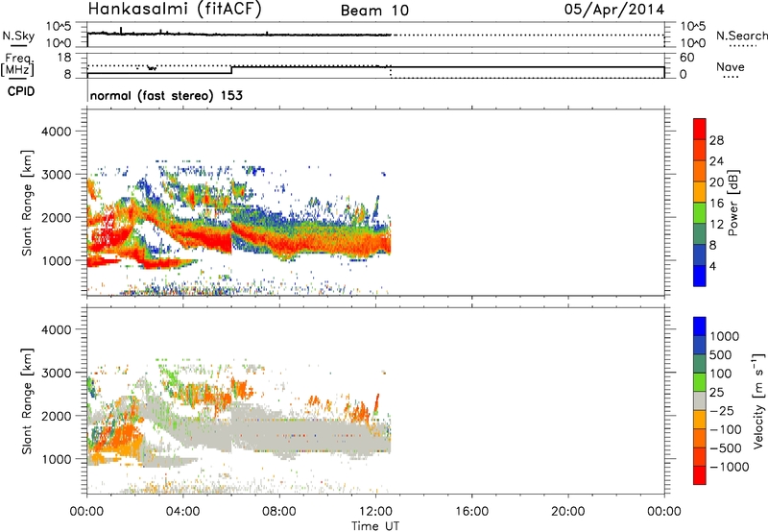768x532 pixels.
Task: Click the 'Freq. [MHz]' axis label
Action: click(x=17, y=65)
